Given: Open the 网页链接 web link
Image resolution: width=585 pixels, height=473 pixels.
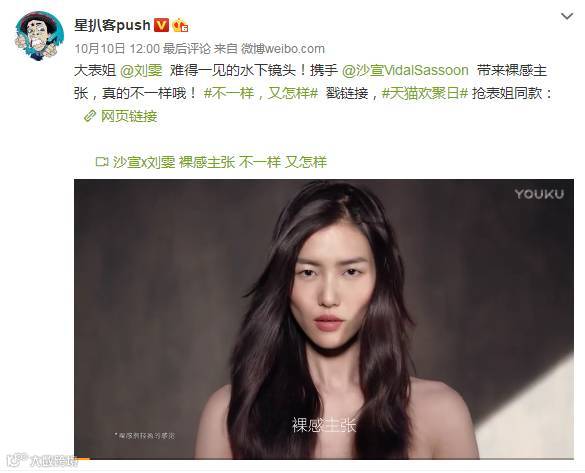Looking at the screenshot, I should 129,116.
